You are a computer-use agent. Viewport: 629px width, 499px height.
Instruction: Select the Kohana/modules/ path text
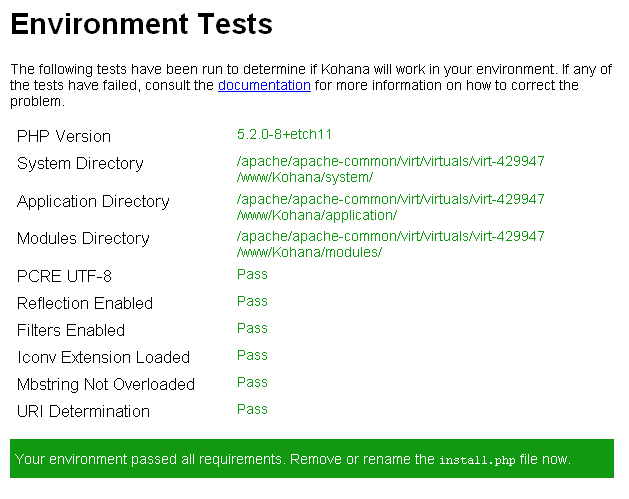point(309,252)
